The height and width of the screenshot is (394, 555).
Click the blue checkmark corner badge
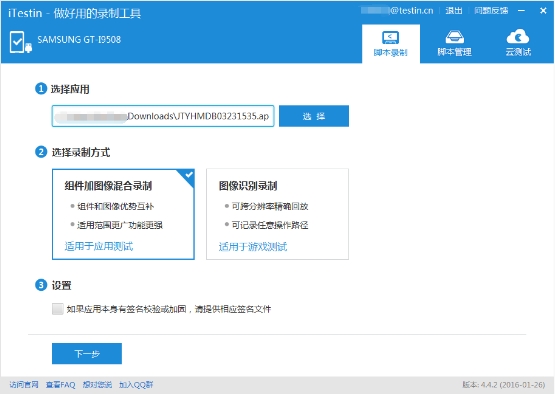188,176
